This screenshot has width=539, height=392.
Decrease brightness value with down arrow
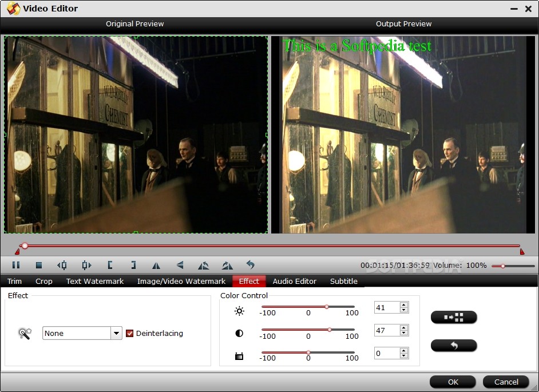[404, 310]
